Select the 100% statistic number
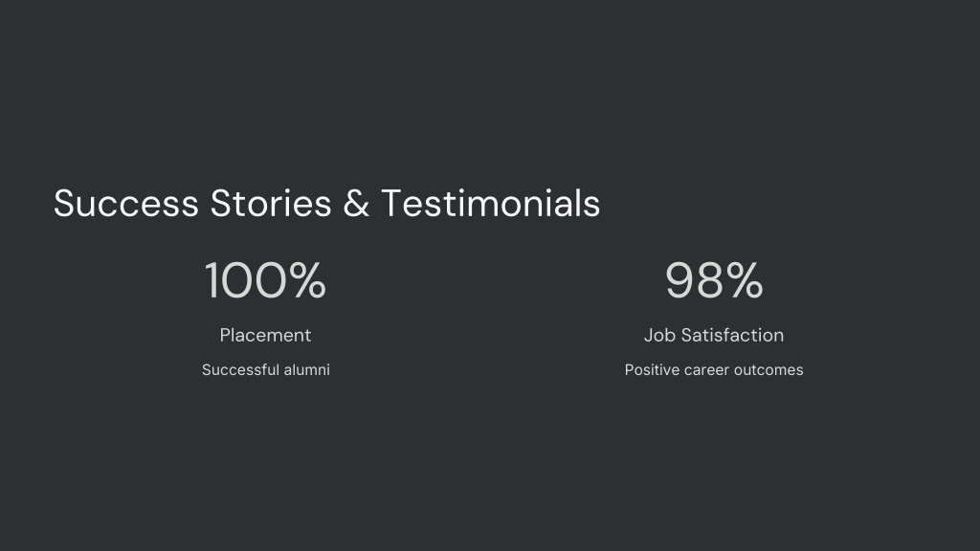The image size is (980, 551). point(266,280)
